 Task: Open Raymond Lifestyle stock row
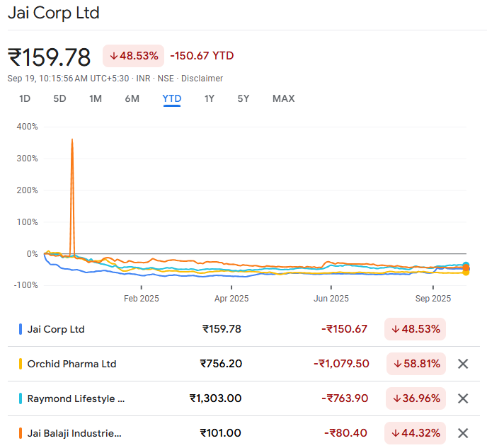point(243,398)
